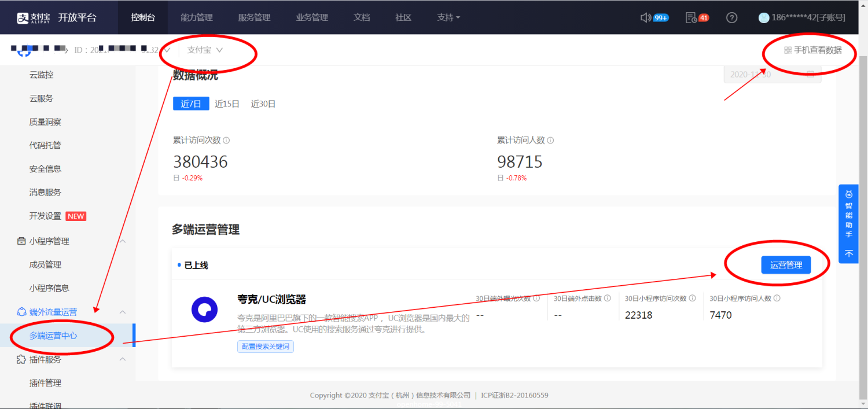Open 开发设置 NEW in the sidebar
This screenshot has height=409, width=868.
click(57, 216)
